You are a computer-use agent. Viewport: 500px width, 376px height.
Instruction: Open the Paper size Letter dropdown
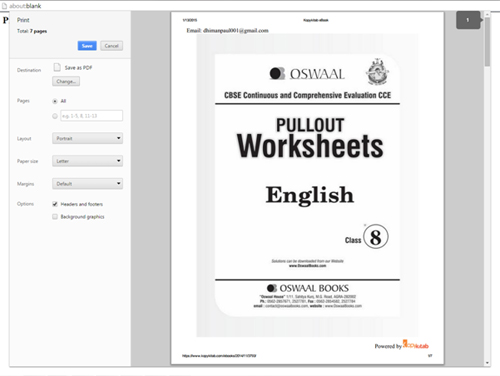87,161
